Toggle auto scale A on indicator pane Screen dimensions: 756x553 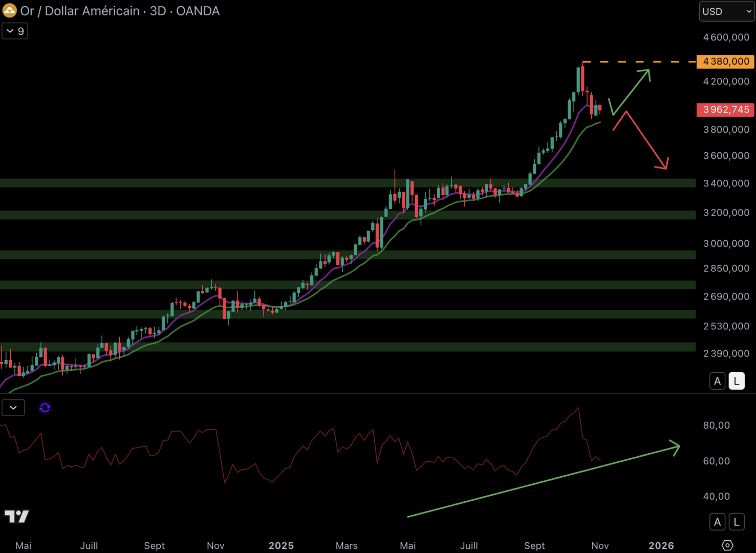pos(717,522)
